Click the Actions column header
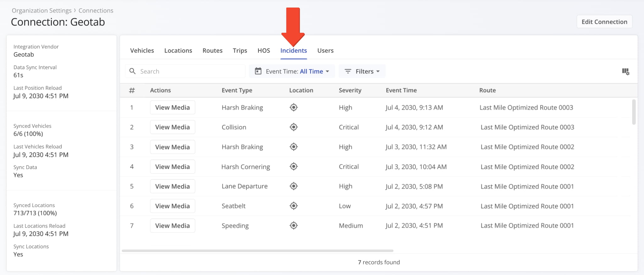The image size is (644, 275). pyautogui.click(x=160, y=90)
